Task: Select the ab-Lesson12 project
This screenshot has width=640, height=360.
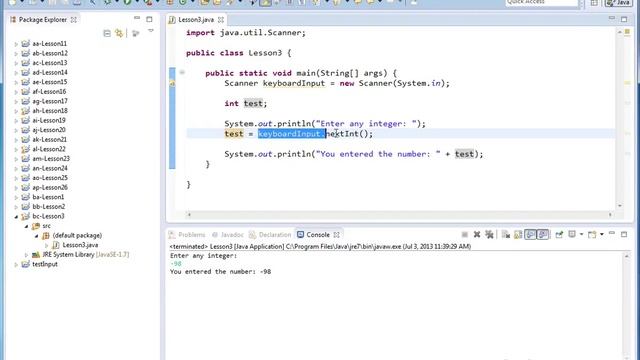Action: click(x=50, y=53)
